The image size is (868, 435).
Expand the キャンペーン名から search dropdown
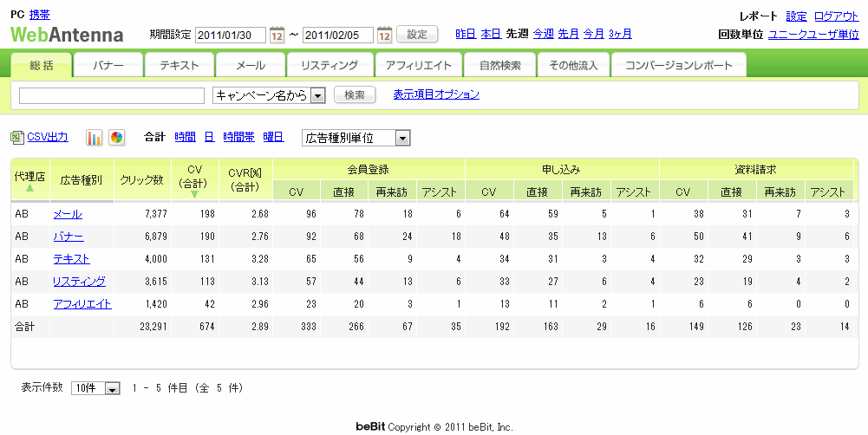317,95
